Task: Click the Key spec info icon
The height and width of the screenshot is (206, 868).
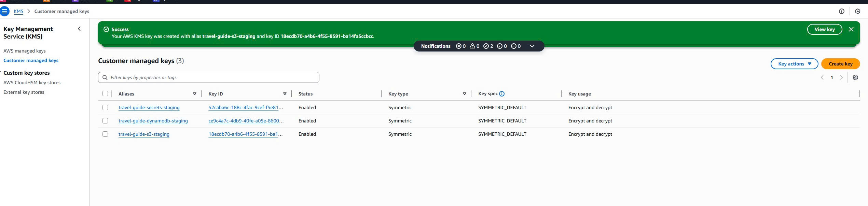Action: tap(502, 94)
